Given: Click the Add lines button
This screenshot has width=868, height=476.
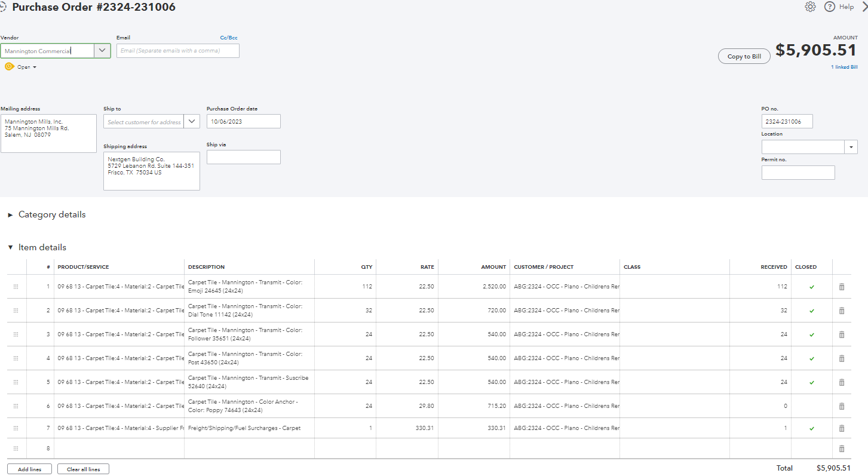Looking at the screenshot, I should pos(29,469).
